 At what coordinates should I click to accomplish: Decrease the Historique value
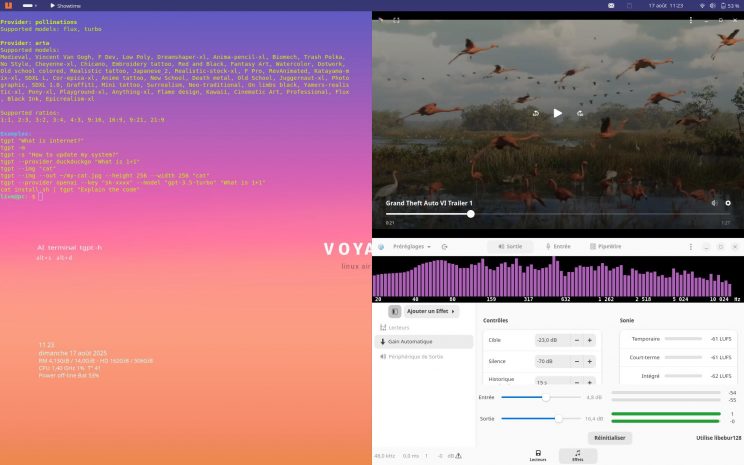coord(577,381)
